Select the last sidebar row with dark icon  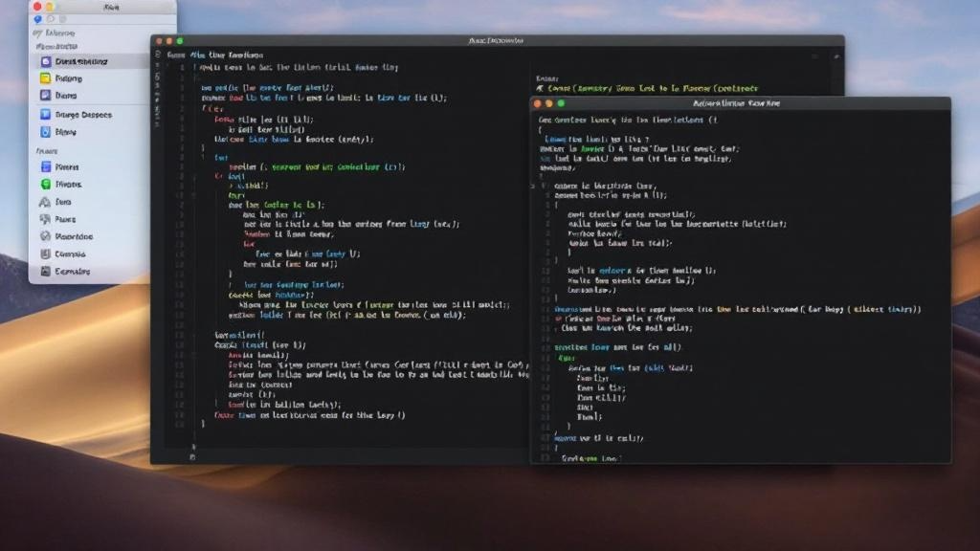coord(92,271)
